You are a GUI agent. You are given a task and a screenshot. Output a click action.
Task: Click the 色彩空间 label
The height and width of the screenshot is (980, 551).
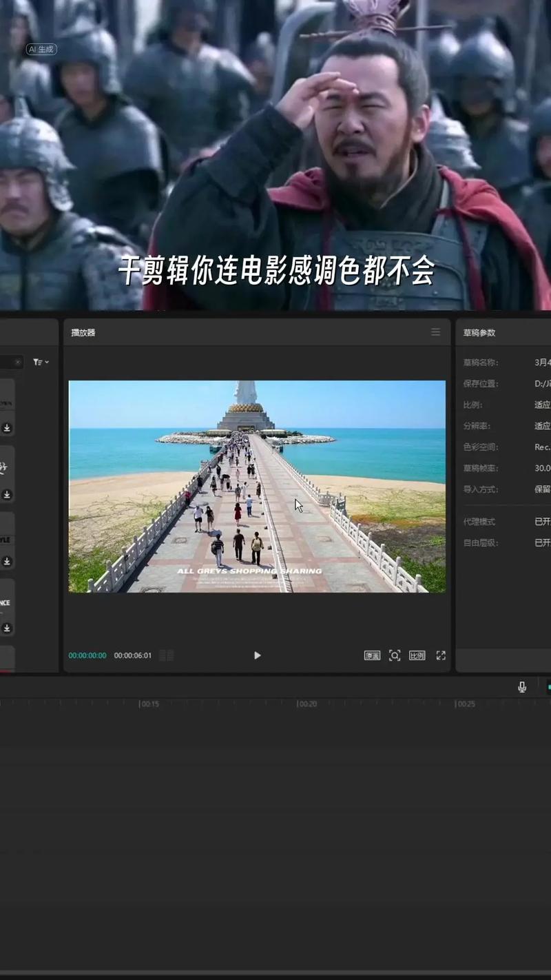coord(481,447)
